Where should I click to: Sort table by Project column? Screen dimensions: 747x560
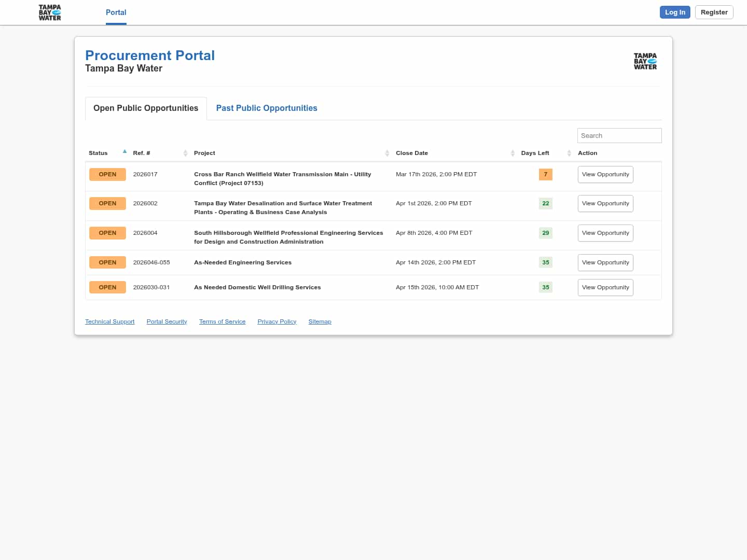387,153
